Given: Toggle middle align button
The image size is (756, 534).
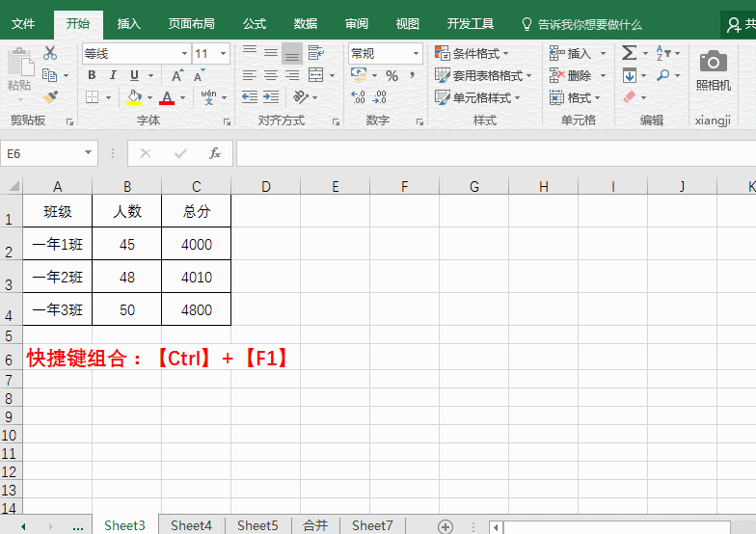Looking at the screenshot, I should (x=271, y=52).
